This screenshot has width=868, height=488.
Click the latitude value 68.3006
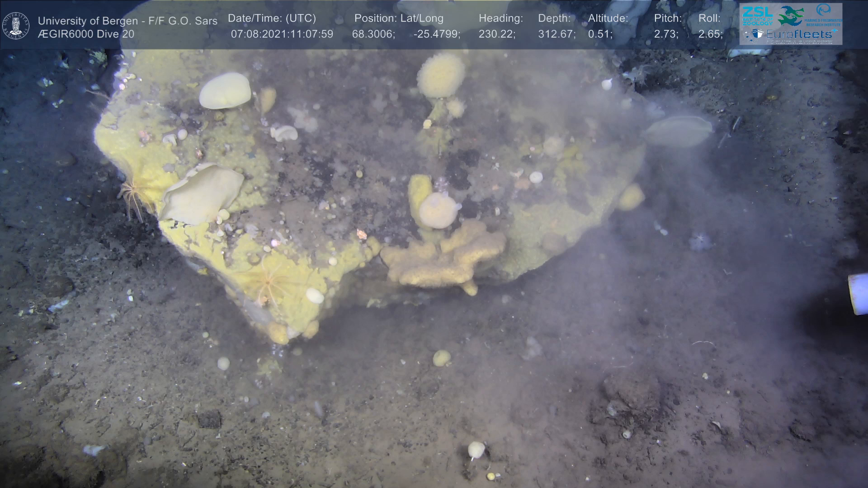(373, 34)
